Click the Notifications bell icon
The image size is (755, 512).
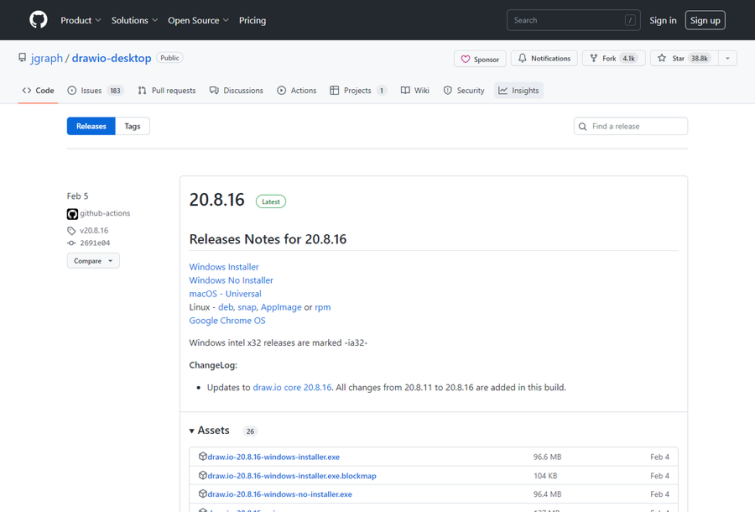(522, 58)
